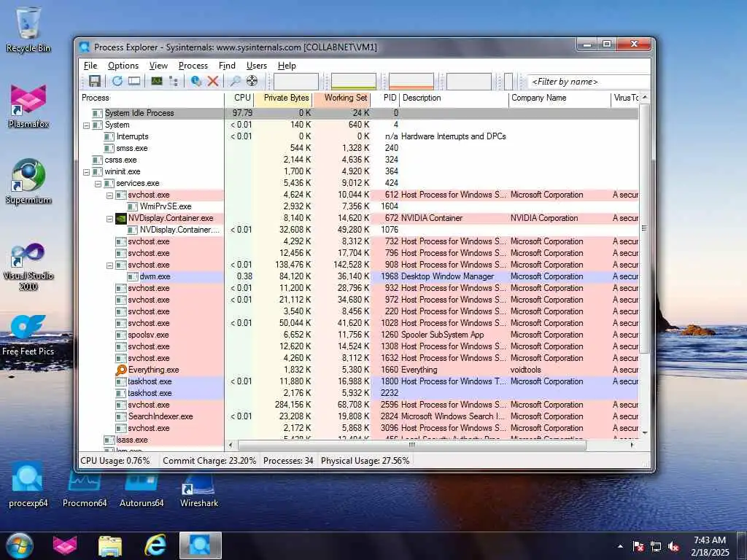Collapse svchost.exe node with PID 612
The width and height of the screenshot is (747, 560).
coord(109,195)
